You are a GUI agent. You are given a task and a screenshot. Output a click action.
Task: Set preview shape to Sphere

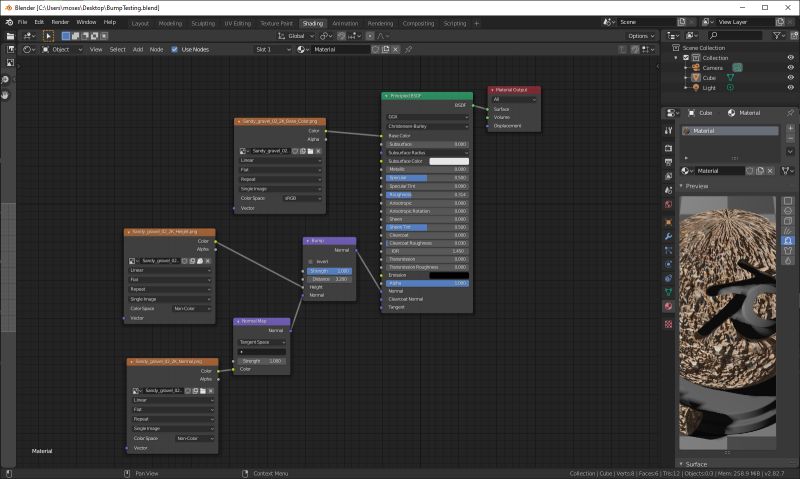[788, 211]
